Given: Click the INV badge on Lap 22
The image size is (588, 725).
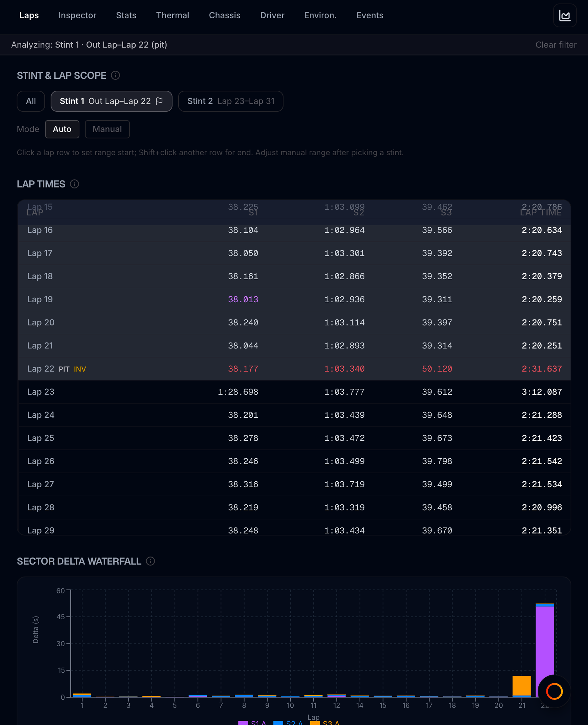Looking at the screenshot, I should tap(80, 369).
